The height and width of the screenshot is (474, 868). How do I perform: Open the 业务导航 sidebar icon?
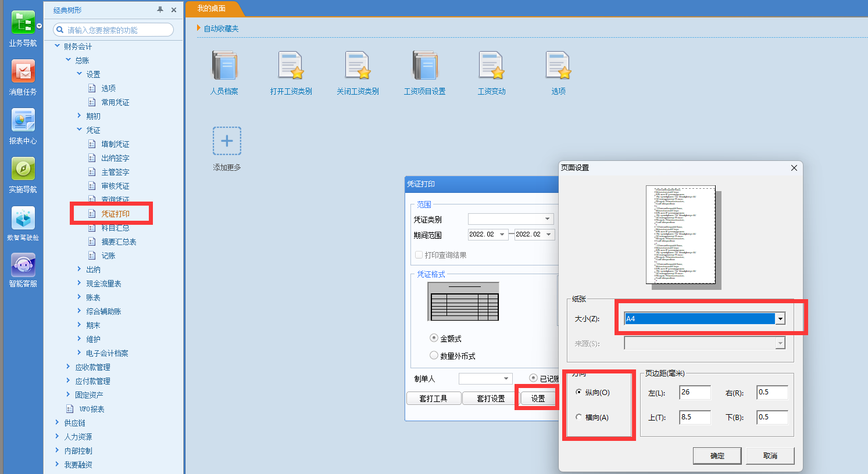pos(23,24)
